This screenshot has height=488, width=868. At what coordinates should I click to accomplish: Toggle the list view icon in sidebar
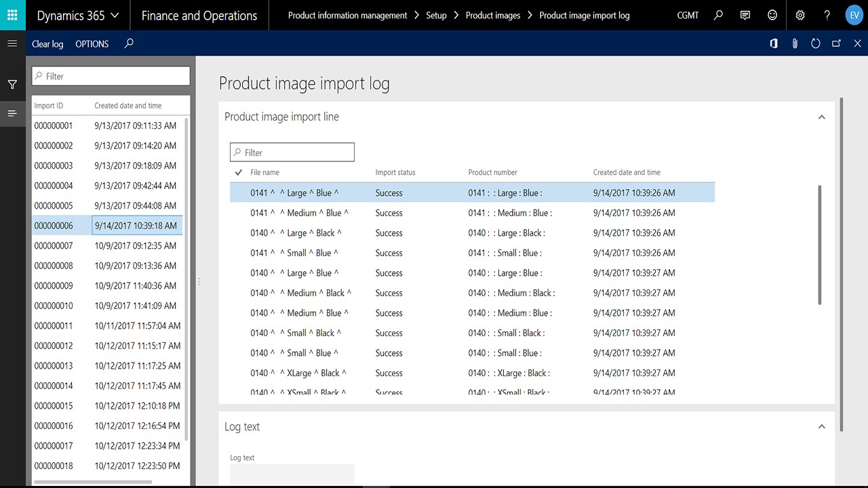[12, 113]
